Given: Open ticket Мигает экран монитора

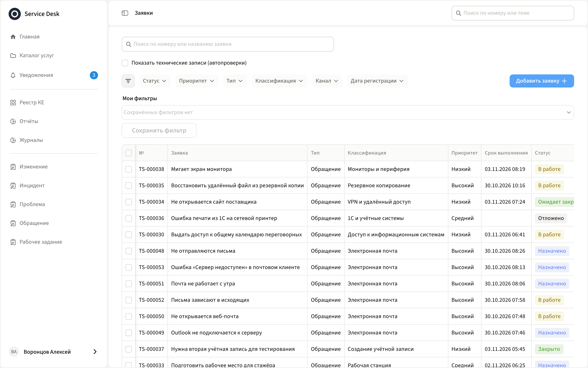Looking at the screenshot, I should click(202, 169).
